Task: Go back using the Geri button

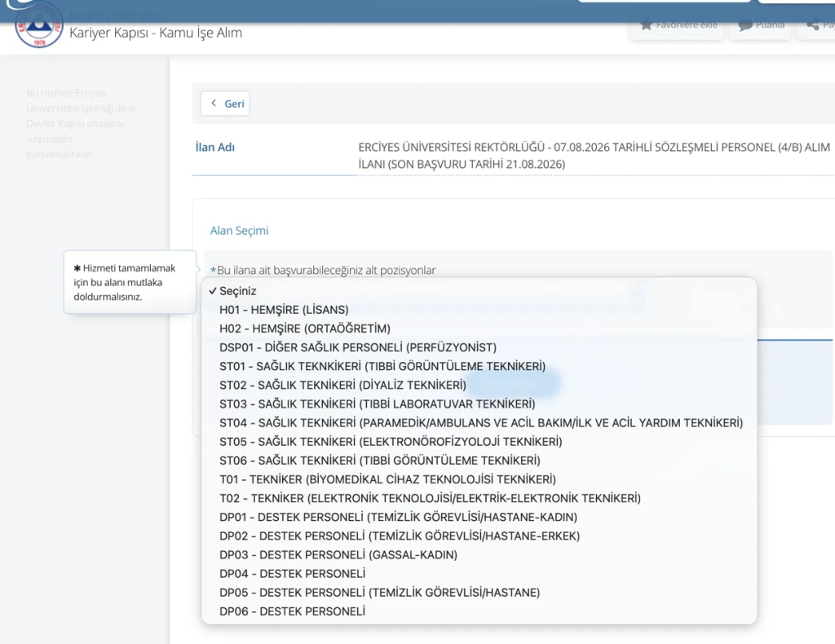Action: 225,104
